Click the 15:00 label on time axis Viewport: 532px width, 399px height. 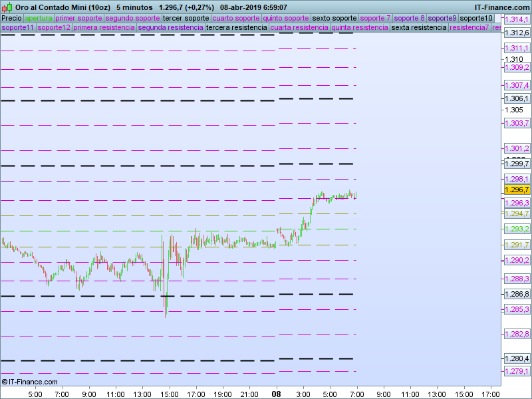point(170,394)
